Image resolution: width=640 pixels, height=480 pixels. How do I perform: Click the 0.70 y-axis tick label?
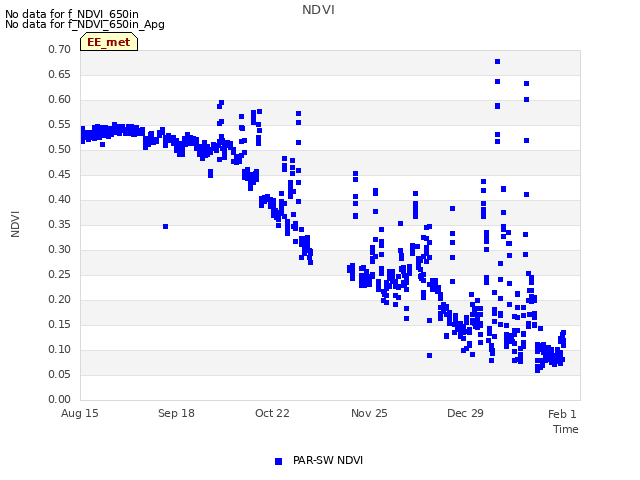coord(60,49)
